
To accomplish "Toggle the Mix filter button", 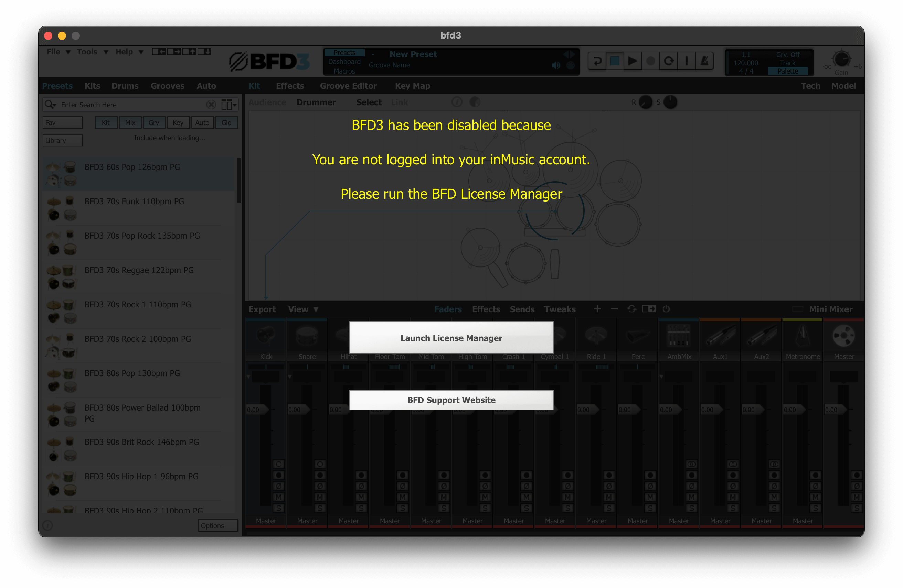I will 130,122.
